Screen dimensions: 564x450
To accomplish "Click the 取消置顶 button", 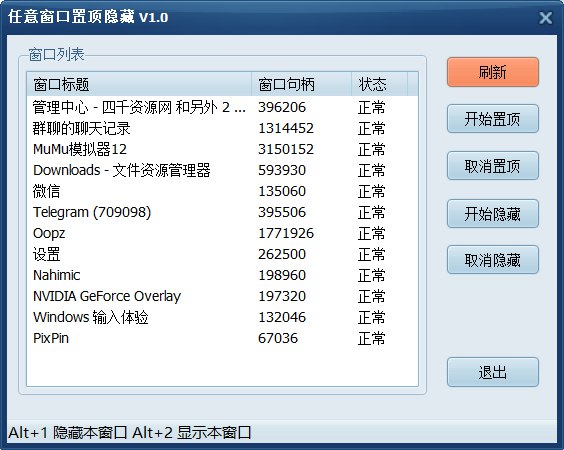I will 493,166.
